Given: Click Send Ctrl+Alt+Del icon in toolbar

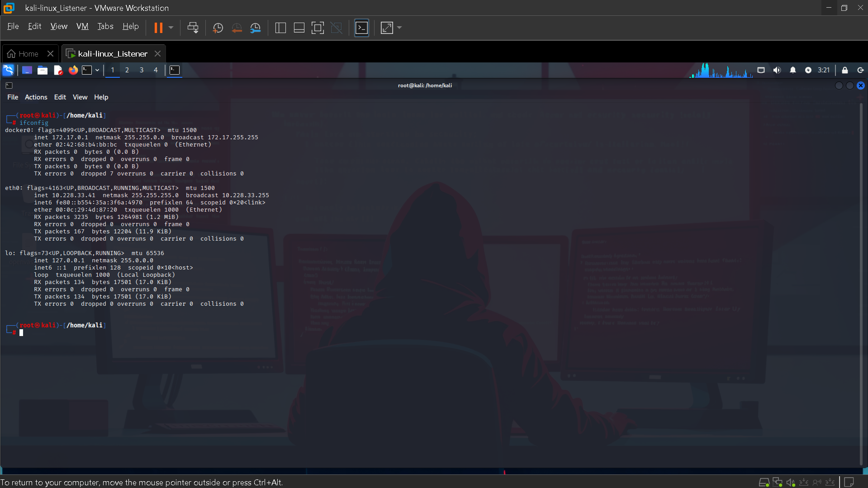Looking at the screenshot, I should click(193, 28).
